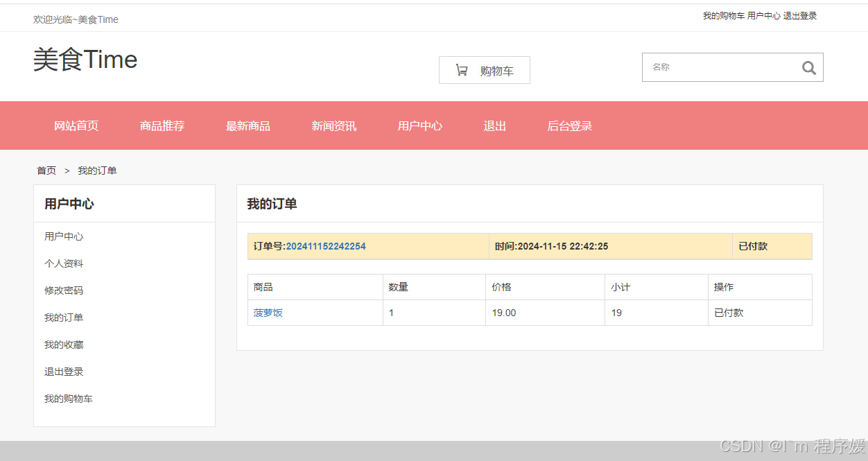Open 新闻资讯 navigation item

[334, 126]
